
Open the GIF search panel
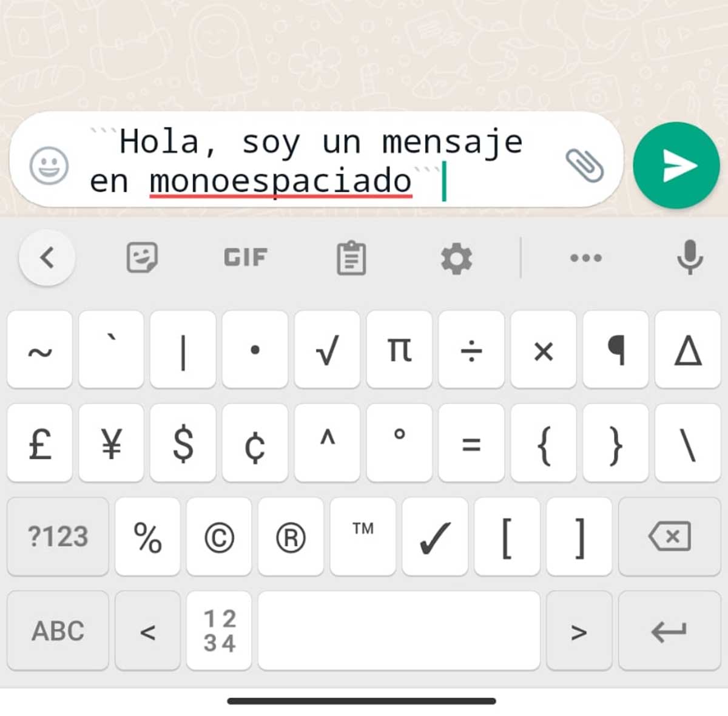(245, 258)
